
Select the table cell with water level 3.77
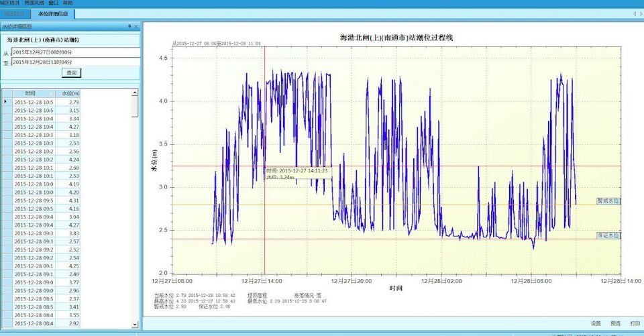[x=68, y=282]
